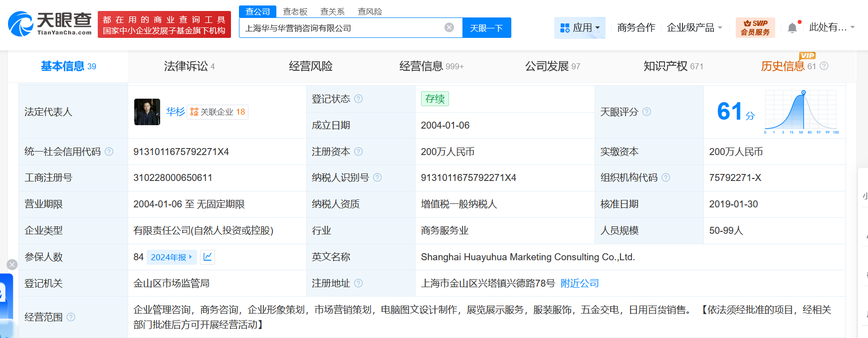Click the company name search field
The width and height of the screenshot is (868, 338).
pyautogui.click(x=342, y=28)
